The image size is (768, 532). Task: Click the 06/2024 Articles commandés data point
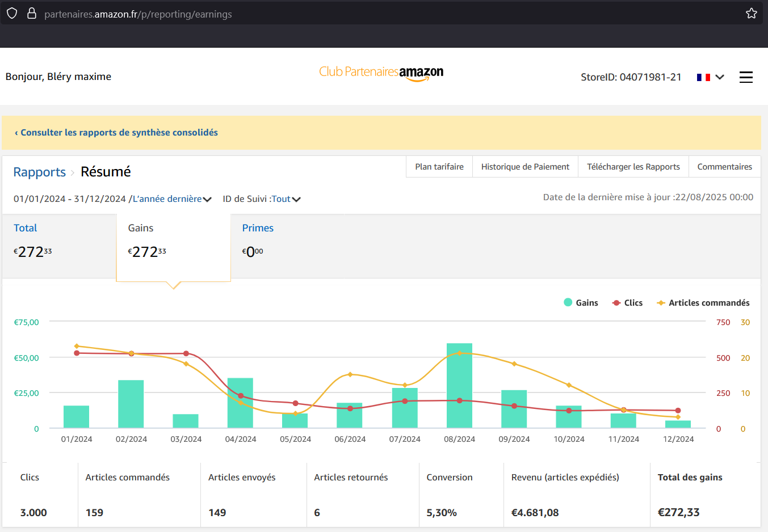tap(350, 374)
